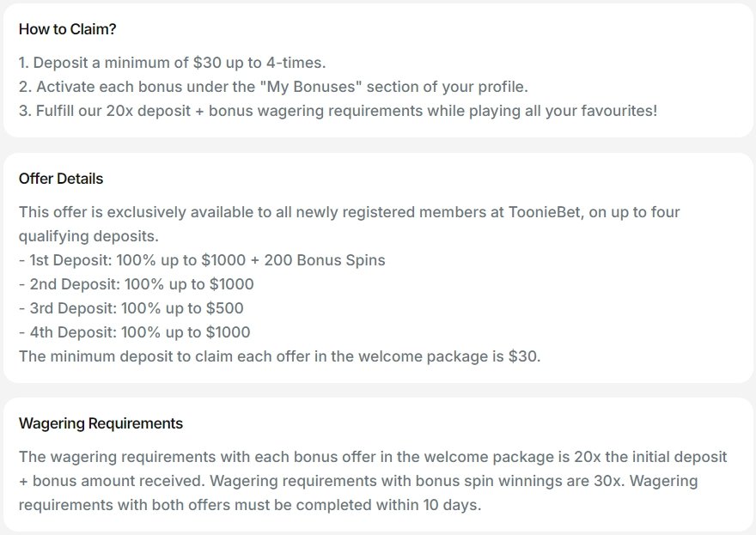Select the 3rd Deposit bonus line
Image resolution: width=756 pixels, height=535 pixels.
[131, 307]
